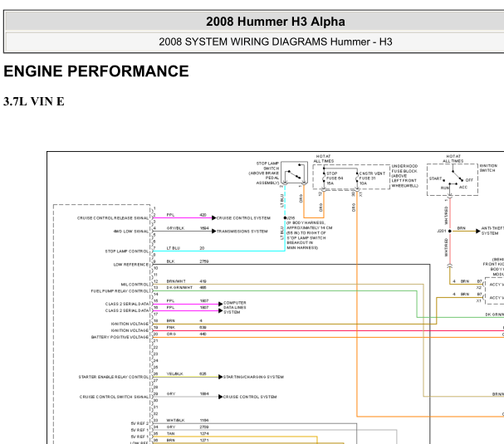This screenshot has height=444, width=504.
Task: Click 'IGNITION VOLTAGE' label at pin 19
Action: coord(130,330)
